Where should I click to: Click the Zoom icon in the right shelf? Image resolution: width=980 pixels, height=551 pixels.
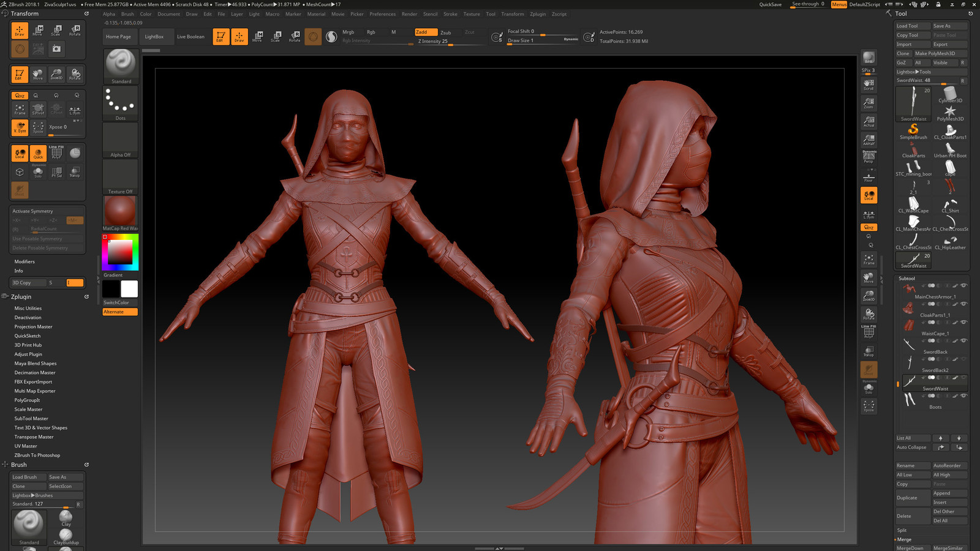[869, 102]
